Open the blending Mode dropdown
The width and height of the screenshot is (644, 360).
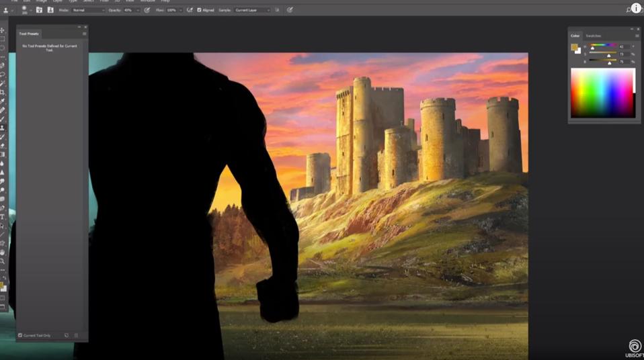pyautogui.click(x=88, y=10)
